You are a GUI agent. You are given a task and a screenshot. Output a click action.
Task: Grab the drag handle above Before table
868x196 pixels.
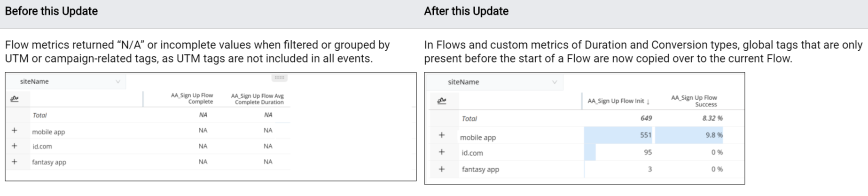click(x=279, y=78)
